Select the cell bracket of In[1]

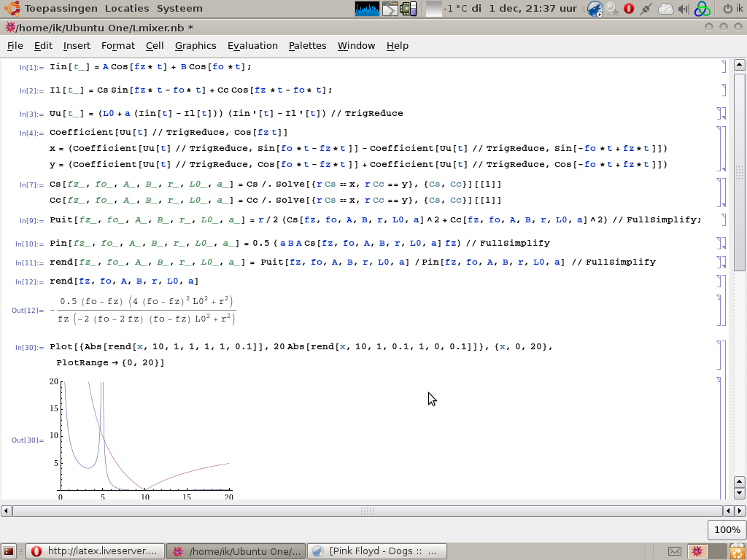click(x=723, y=67)
